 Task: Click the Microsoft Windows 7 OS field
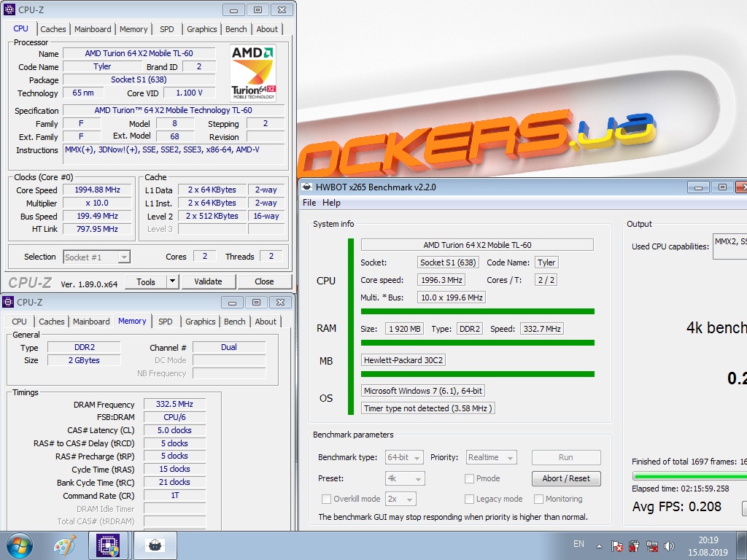tap(423, 391)
